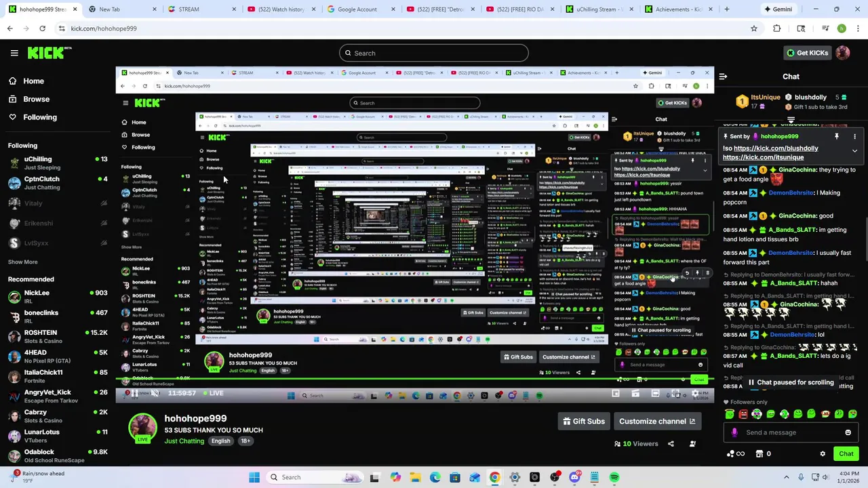Open the channel shop icon below chat
Viewport: 868px width, 488px height.
759,454
